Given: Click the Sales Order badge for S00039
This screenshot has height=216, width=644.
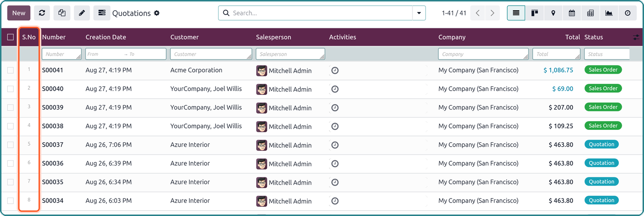Looking at the screenshot, I should point(603,107).
